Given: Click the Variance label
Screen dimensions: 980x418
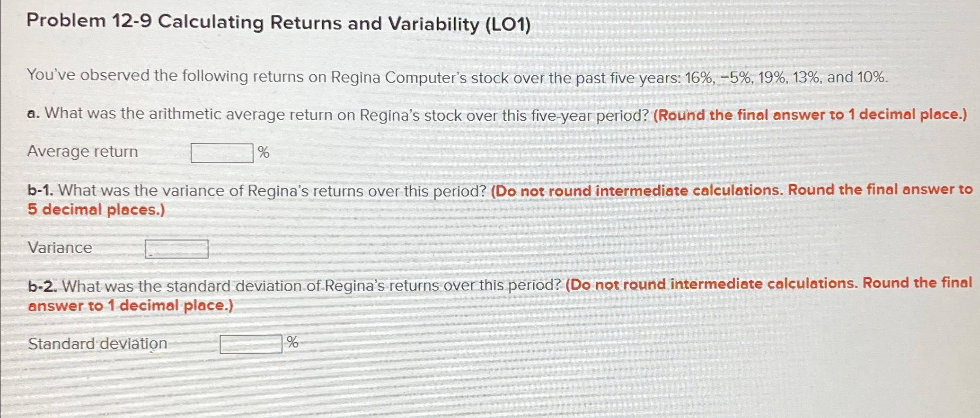Looking at the screenshot, I should click(x=60, y=247).
